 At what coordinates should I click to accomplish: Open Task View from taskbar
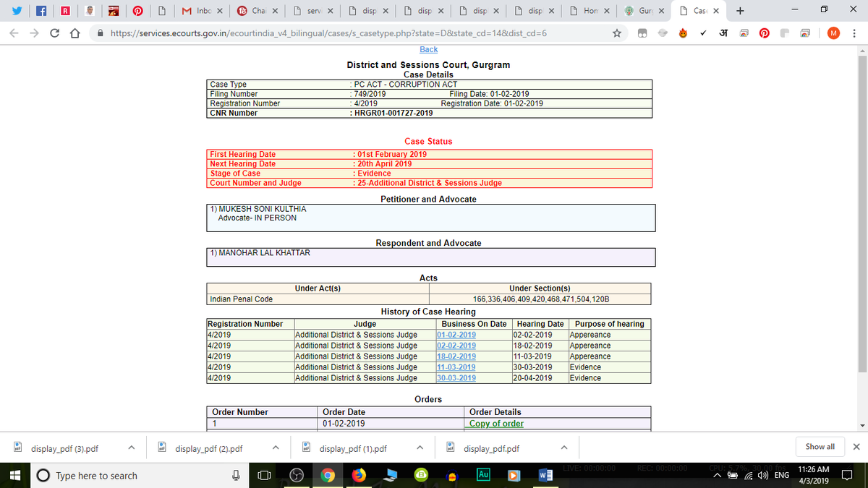tap(265, 476)
